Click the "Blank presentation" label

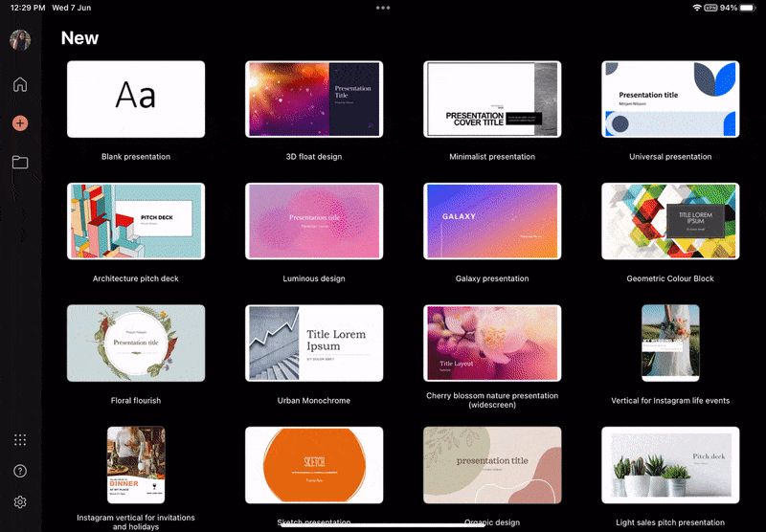(136, 157)
